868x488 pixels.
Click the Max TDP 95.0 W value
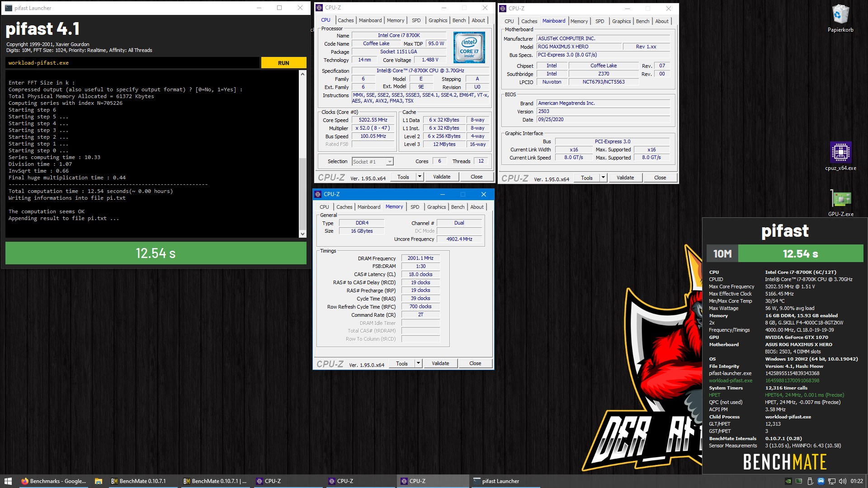point(436,43)
